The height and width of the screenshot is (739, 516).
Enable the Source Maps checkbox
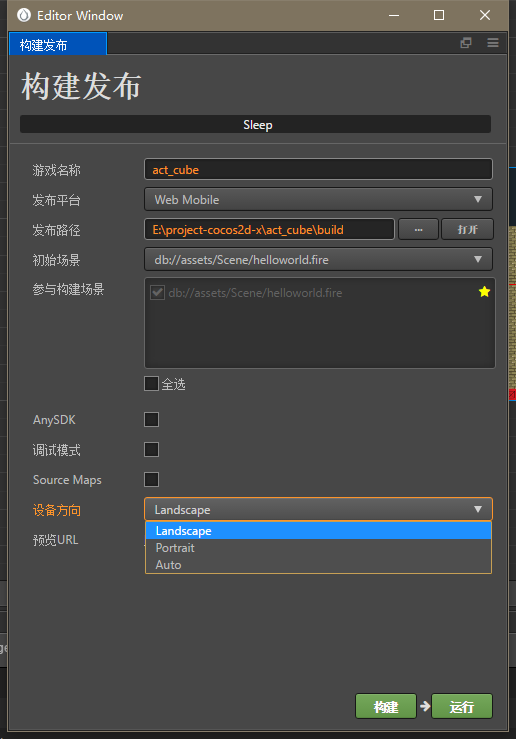pos(151,479)
